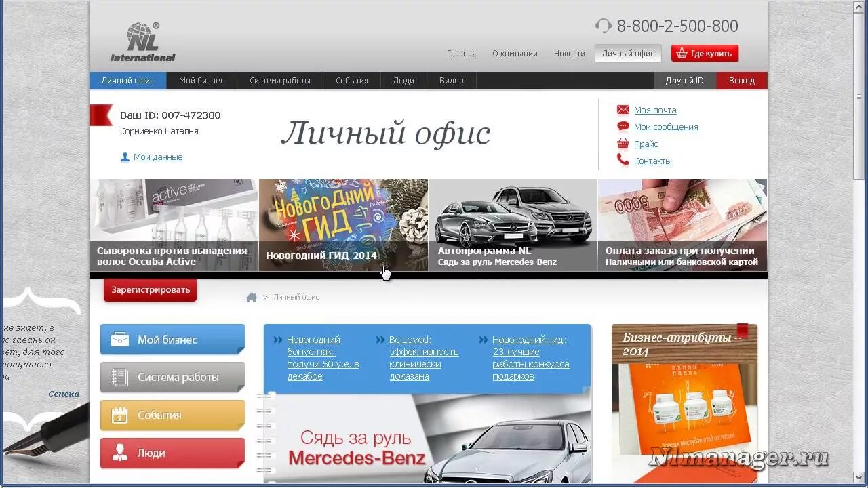868x488 pixels.
Task: Click Личный офис breadcrumb text
Action: pyautogui.click(x=296, y=297)
